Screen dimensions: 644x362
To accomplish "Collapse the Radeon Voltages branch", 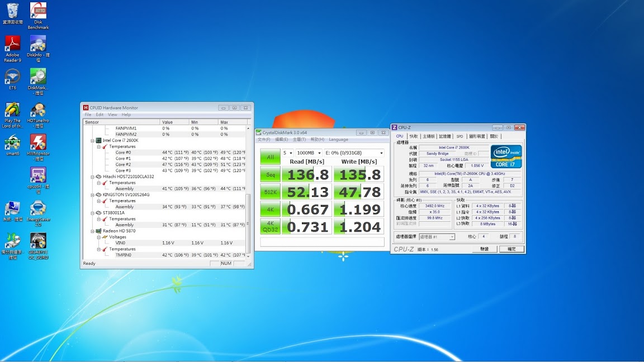I will (99, 237).
